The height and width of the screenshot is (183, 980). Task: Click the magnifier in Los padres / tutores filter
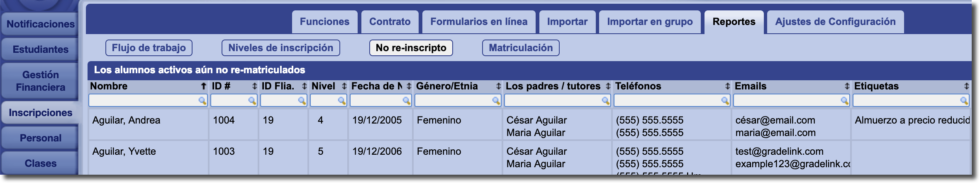(605, 101)
